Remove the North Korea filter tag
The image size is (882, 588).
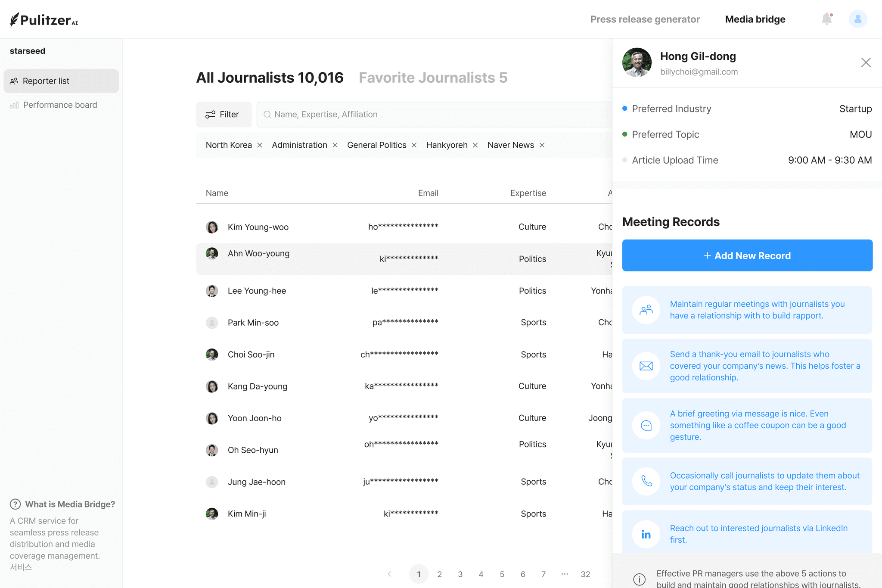[x=260, y=145]
